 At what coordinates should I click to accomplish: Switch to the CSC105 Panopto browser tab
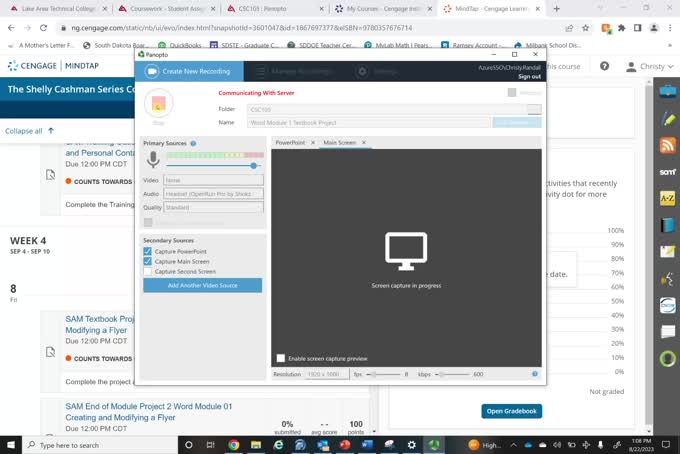point(275,9)
